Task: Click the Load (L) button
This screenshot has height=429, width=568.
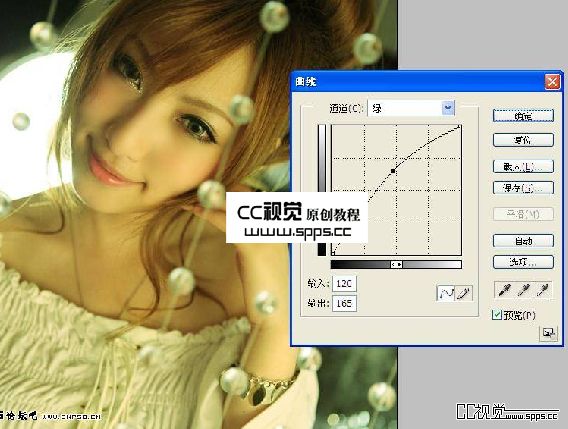Action: point(523,167)
